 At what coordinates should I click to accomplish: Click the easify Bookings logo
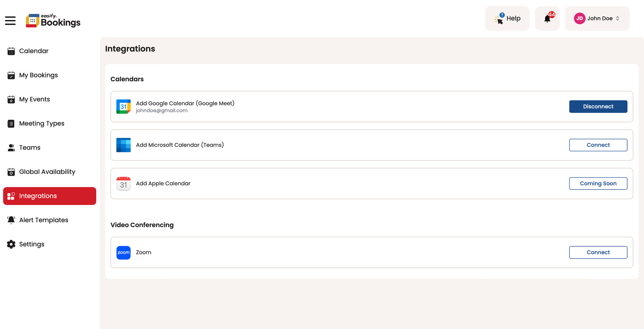53,21
